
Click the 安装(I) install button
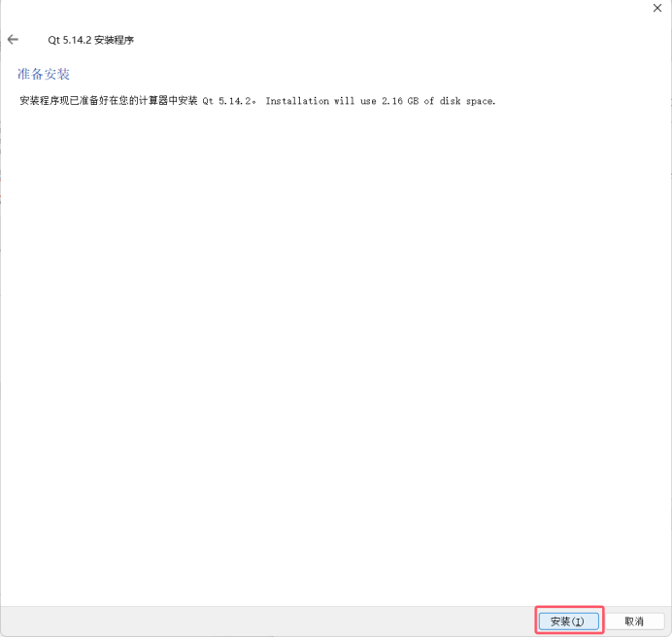[x=568, y=621]
